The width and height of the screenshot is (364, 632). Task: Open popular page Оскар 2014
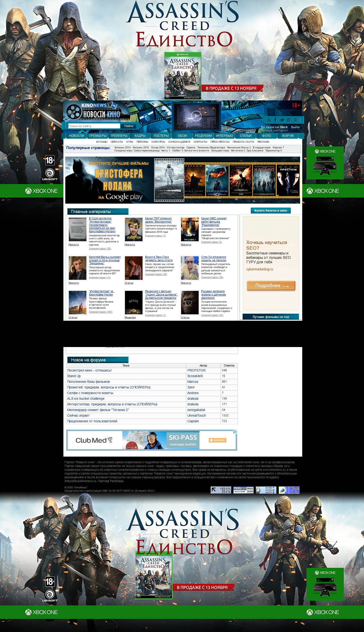pos(158,147)
